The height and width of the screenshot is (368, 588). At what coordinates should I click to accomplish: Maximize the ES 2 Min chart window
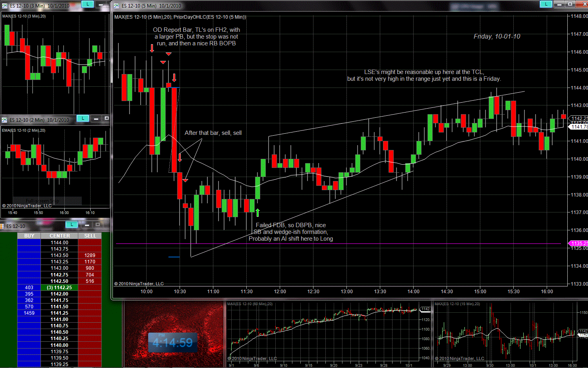tap(106, 119)
